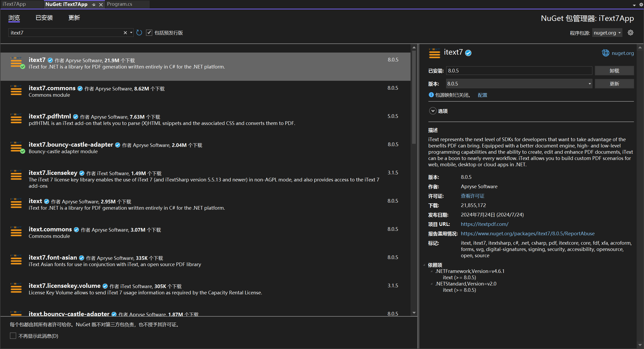Click the info icon beside 包源映射已关闭
This screenshot has height=349, width=644.
click(x=431, y=95)
